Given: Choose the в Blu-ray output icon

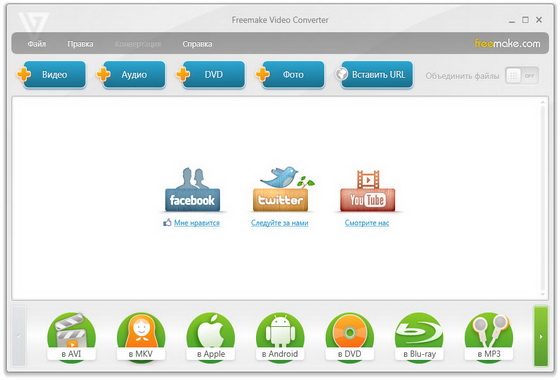Looking at the screenshot, I should click(419, 338).
